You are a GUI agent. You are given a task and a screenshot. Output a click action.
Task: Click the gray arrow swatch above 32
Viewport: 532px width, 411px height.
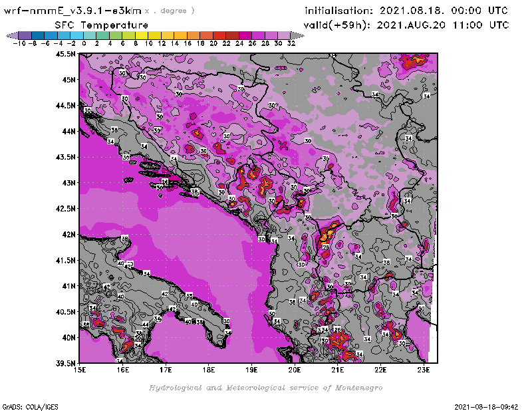(297, 35)
